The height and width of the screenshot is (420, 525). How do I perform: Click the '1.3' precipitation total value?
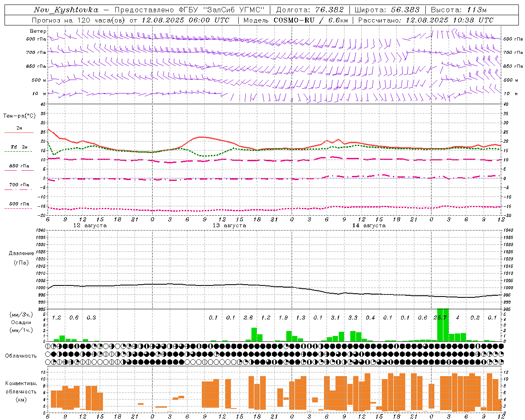pyautogui.click(x=301, y=318)
